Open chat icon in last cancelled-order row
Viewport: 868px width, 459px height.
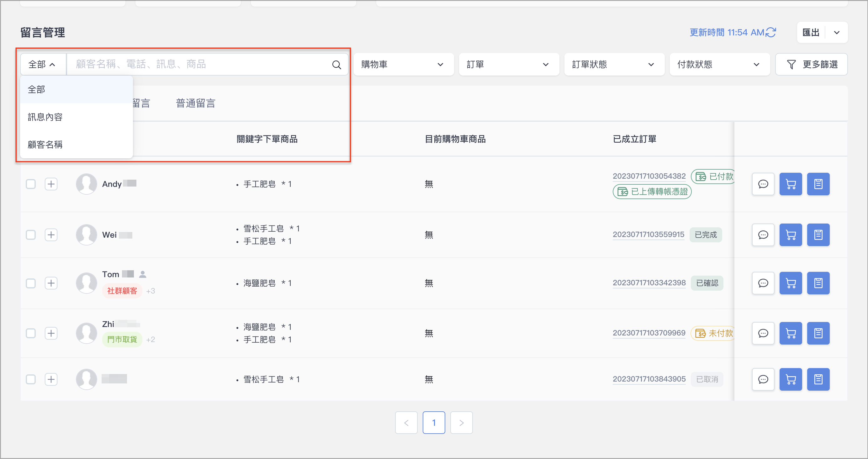click(763, 379)
